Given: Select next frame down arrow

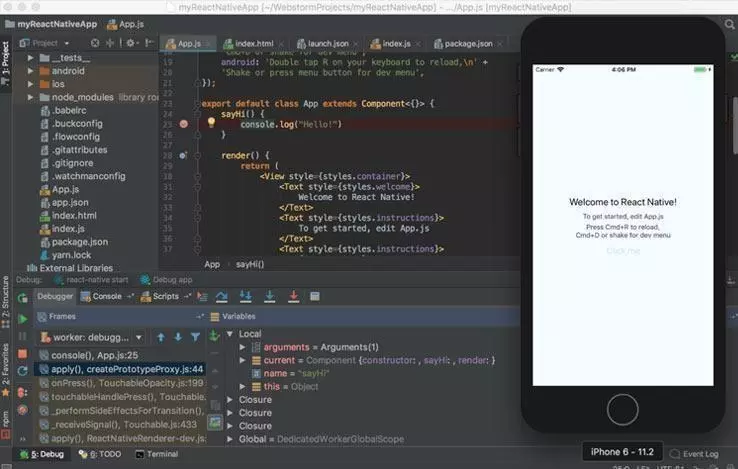Looking at the screenshot, I should point(178,337).
